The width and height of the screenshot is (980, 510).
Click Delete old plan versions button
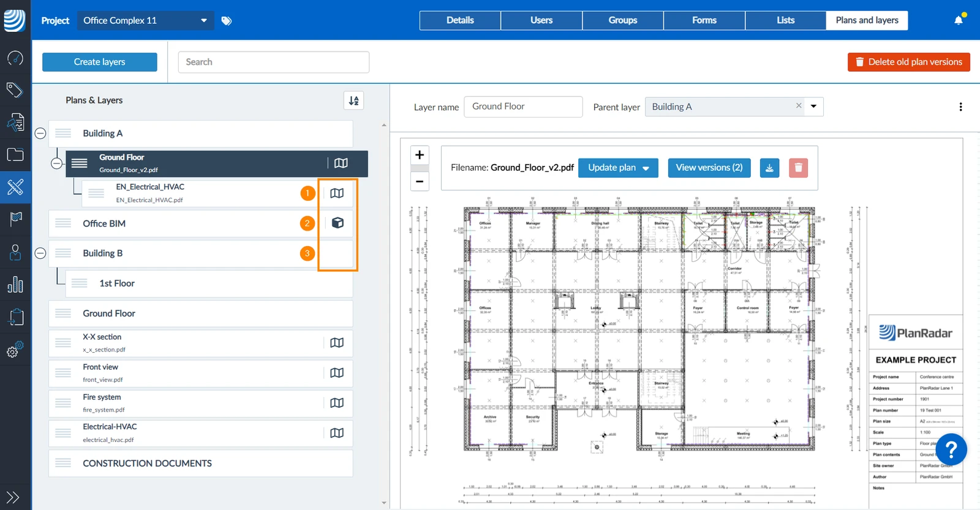pyautogui.click(x=908, y=62)
